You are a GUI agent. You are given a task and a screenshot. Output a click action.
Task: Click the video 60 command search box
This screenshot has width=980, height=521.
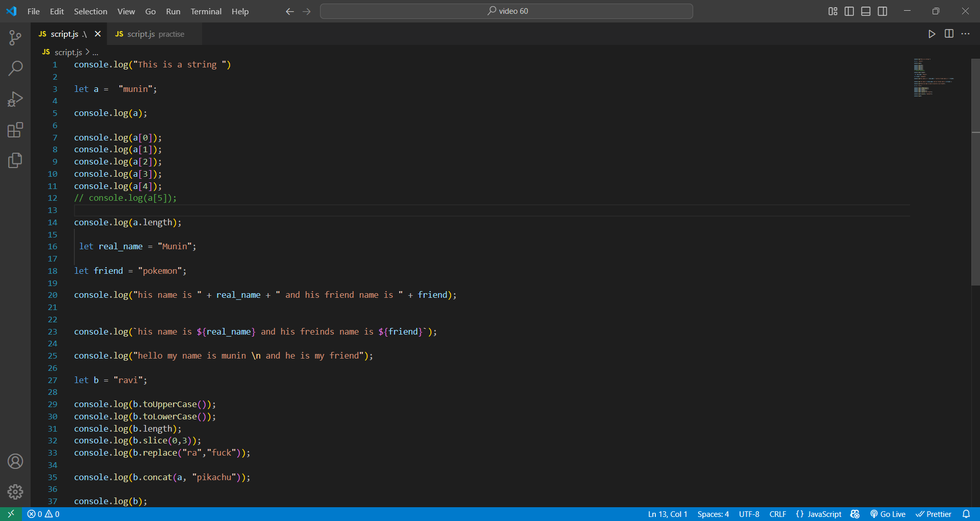[506, 11]
